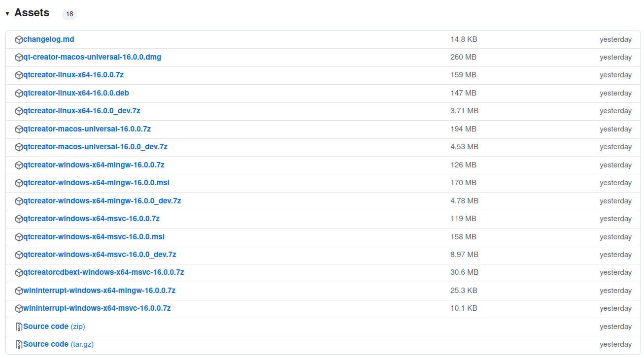Click the zip file icon for Source code (zip)
Screen dimensions: 644x358
pos(19,326)
